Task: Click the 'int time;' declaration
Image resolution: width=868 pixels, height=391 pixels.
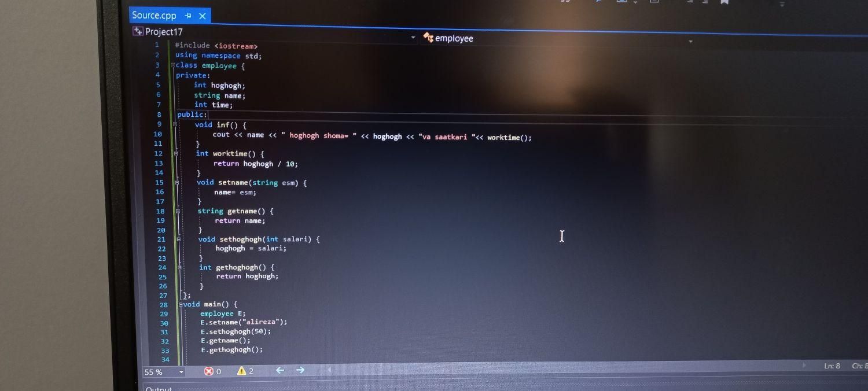Action: click(x=214, y=105)
